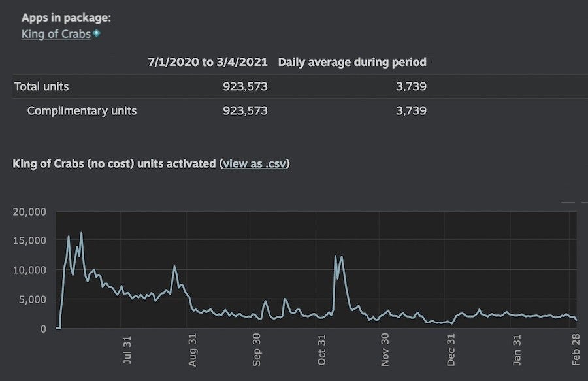Click the Feb 28 axis label
This screenshot has width=588, height=381.
[x=576, y=350]
